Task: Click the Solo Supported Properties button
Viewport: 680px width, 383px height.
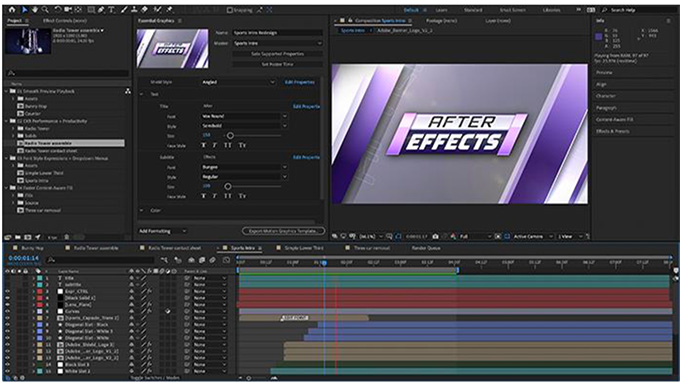Action: coord(278,54)
